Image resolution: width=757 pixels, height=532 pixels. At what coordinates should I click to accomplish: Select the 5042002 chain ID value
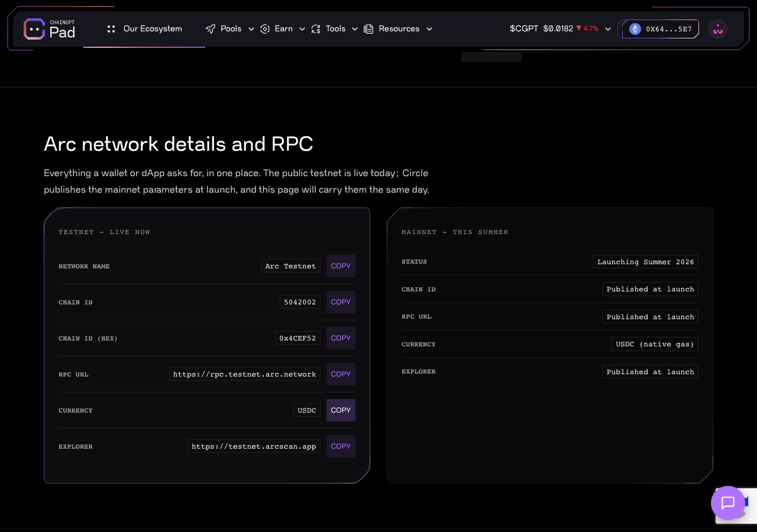pos(300,302)
